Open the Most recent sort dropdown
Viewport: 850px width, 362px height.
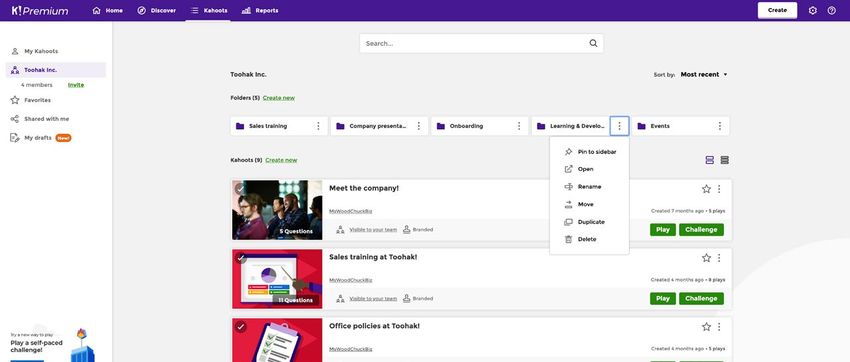[704, 74]
